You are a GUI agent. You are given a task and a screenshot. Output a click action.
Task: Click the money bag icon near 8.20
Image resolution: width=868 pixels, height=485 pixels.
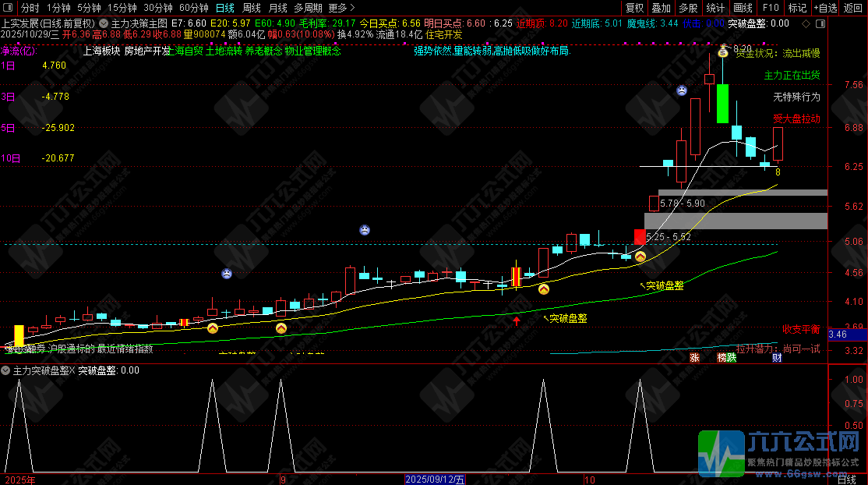tap(723, 51)
